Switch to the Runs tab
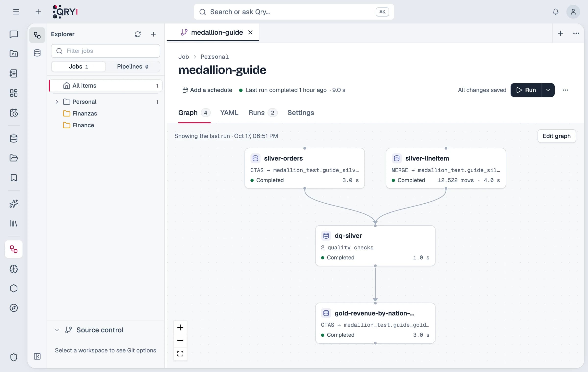The height and width of the screenshot is (372, 588). click(x=263, y=113)
